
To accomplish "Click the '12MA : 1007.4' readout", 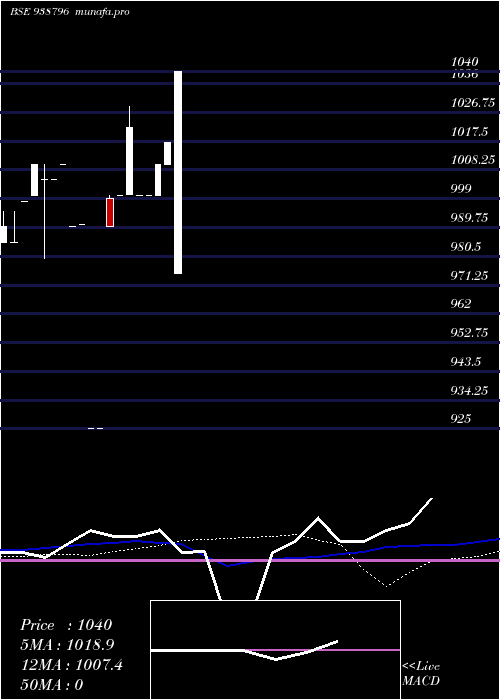I will [72, 665].
